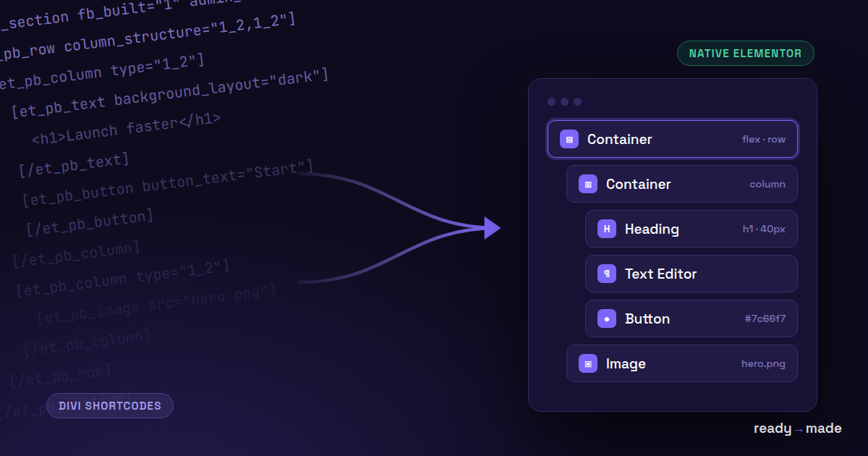The image size is (868, 456).
Task: Click the 'et_pb_text background_layout="dark"' code line
Action: (x=170, y=93)
